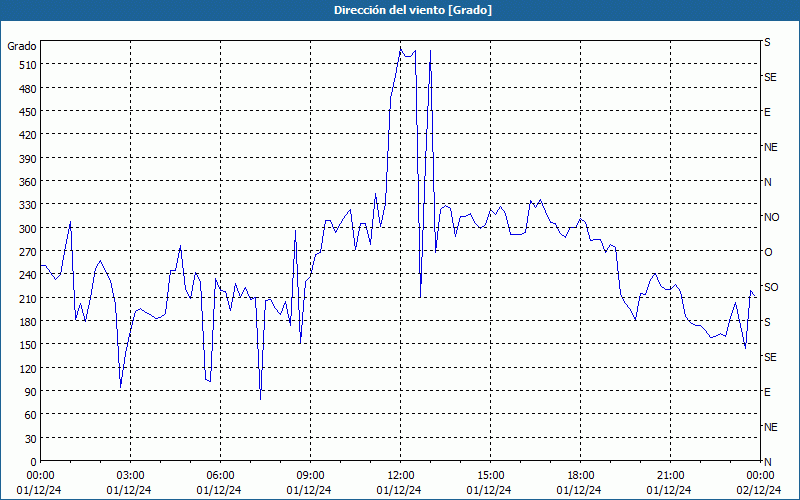Viewport: 800px width, 500px height.
Task: Click the 210 axis value
Action: point(27,298)
